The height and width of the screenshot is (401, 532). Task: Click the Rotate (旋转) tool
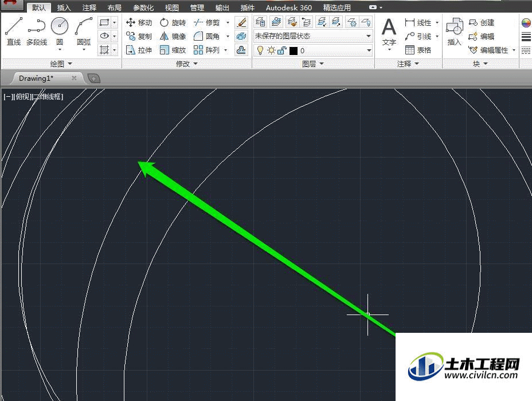[173, 23]
